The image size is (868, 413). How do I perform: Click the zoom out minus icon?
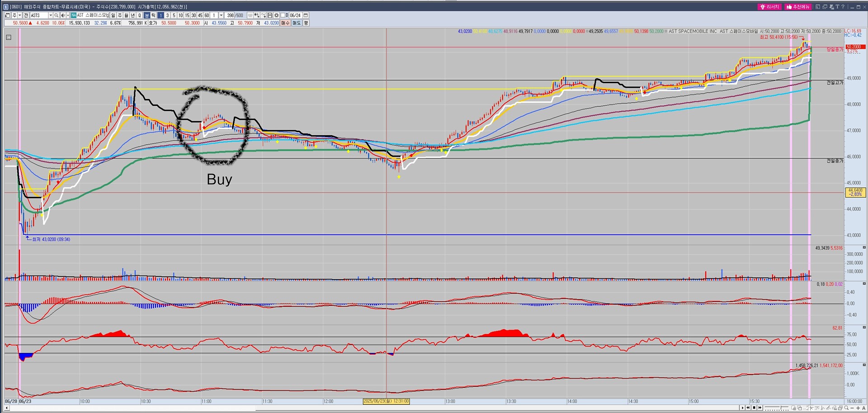click(x=852, y=408)
